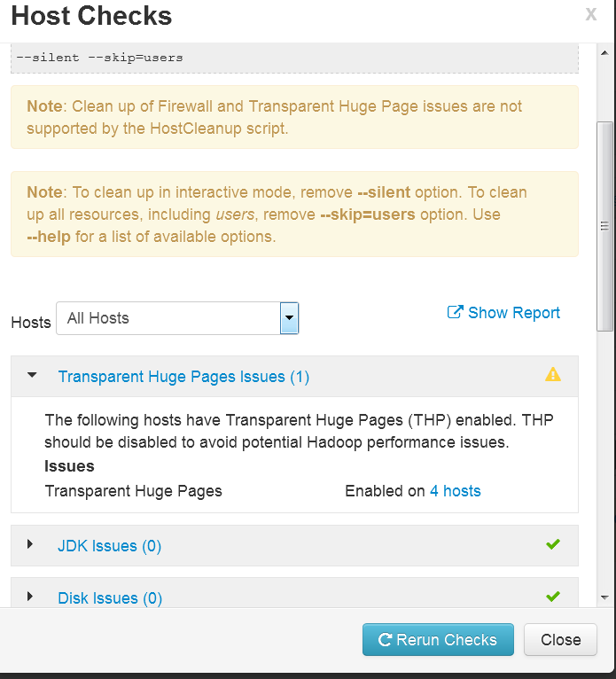This screenshot has height=679, width=616.
Task: Click the bold 'Issues' subheading
Action: click(69, 466)
